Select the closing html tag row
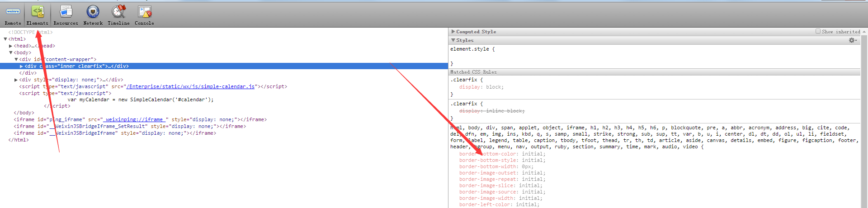868x208 pixels. (18, 140)
